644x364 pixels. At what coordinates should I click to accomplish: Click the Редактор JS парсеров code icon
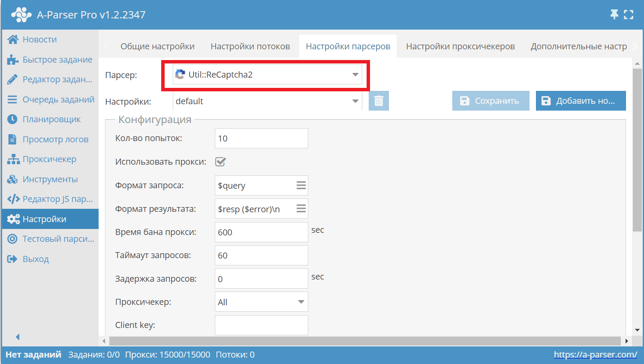[x=13, y=199]
